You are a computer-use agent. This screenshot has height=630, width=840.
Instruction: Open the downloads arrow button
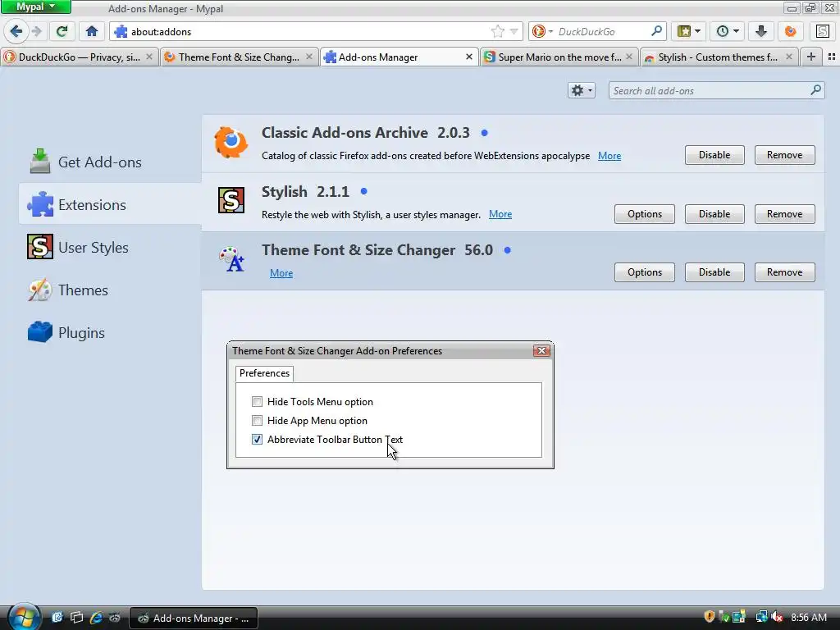click(x=760, y=31)
